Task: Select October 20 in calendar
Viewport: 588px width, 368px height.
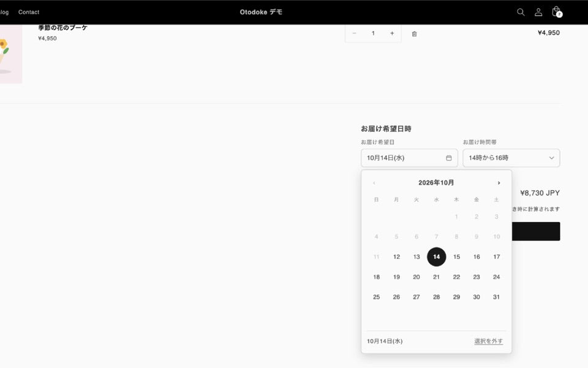Action: (417, 277)
